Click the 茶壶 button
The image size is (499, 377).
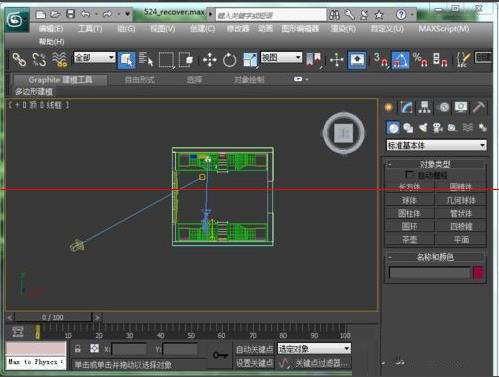pyautogui.click(x=409, y=240)
